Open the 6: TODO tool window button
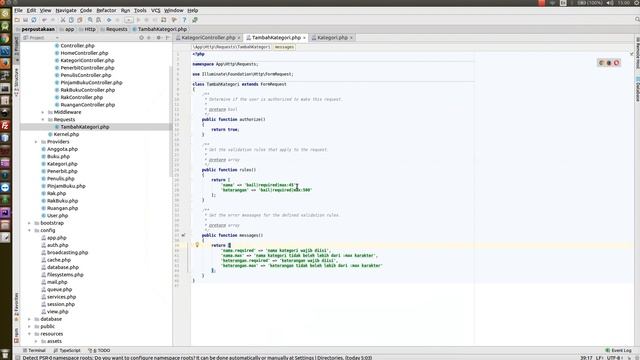 [x=99, y=350]
